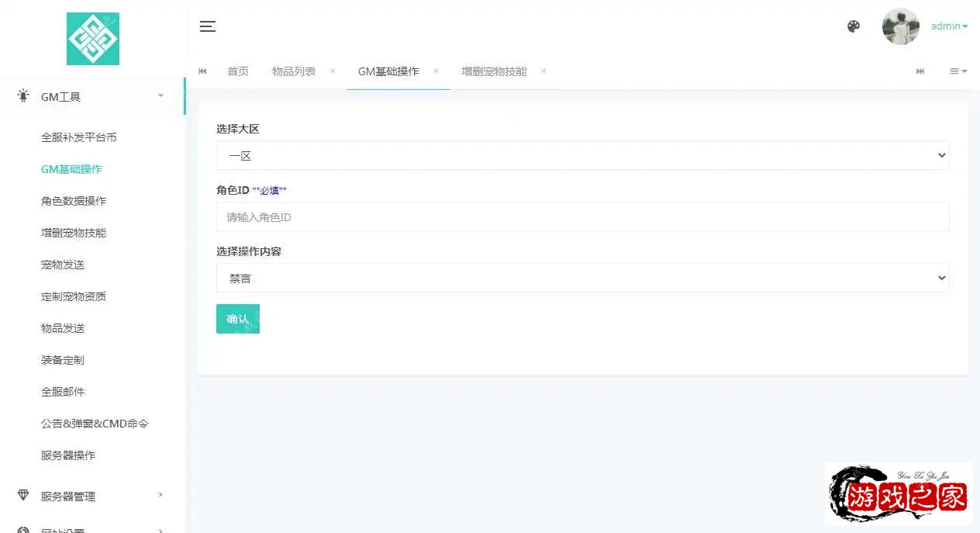Collapse the GM工具 sidebar section
Viewport: 980px width, 533px height.
tap(160, 96)
